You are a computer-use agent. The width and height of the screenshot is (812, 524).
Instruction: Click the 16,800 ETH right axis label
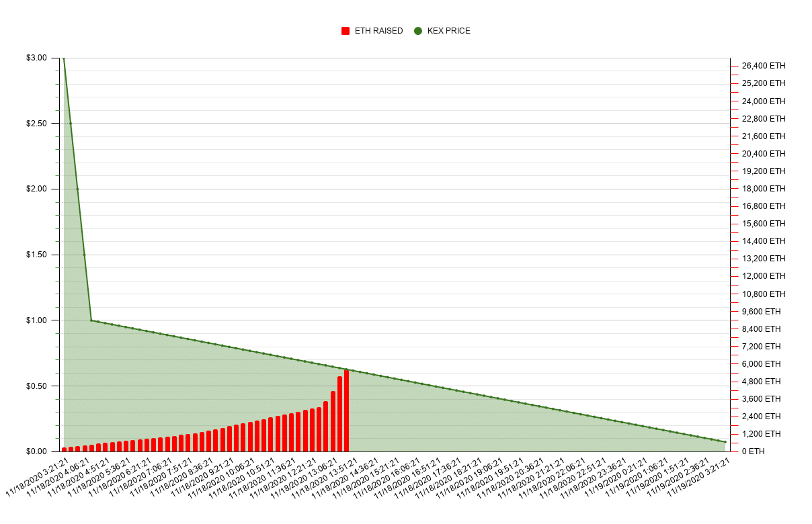click(x=764, y=206)
